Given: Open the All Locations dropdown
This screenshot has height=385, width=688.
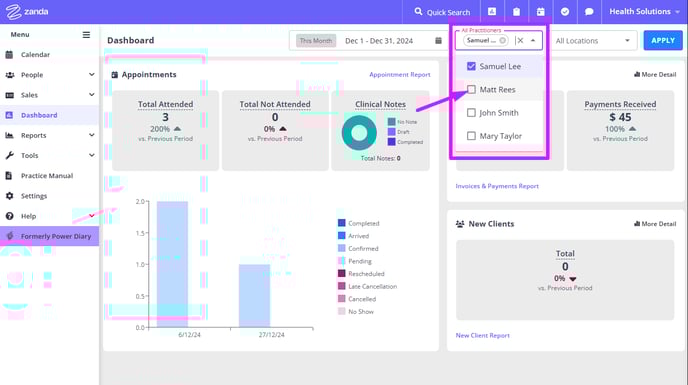Looking at the screenshot, I should pos(593,41).
